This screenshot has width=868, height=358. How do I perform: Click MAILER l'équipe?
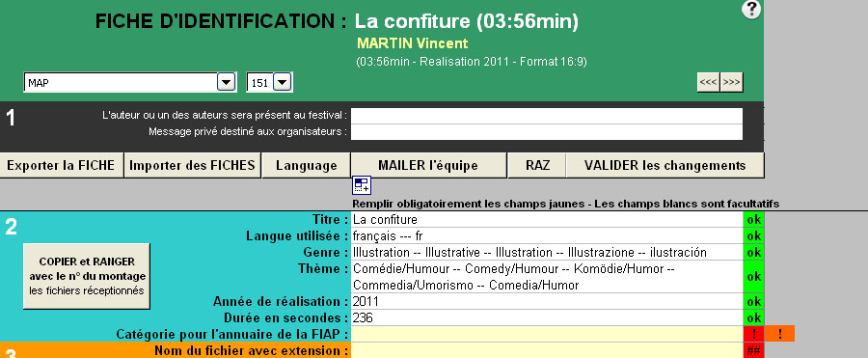(x=428, y=165)
